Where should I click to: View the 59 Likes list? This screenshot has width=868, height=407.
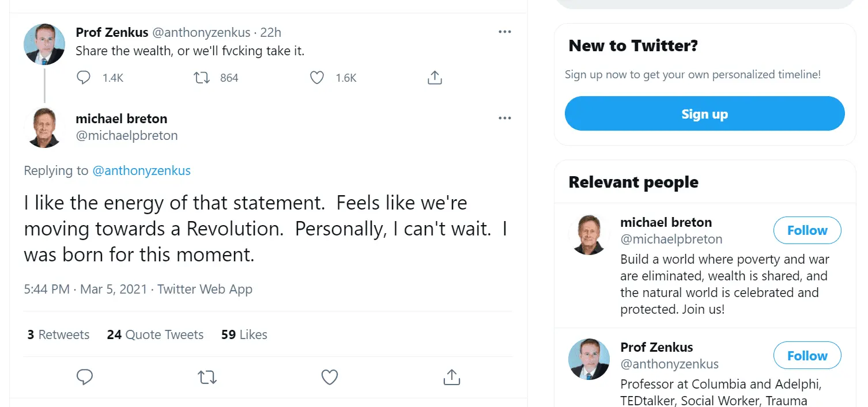coord(244,334)
